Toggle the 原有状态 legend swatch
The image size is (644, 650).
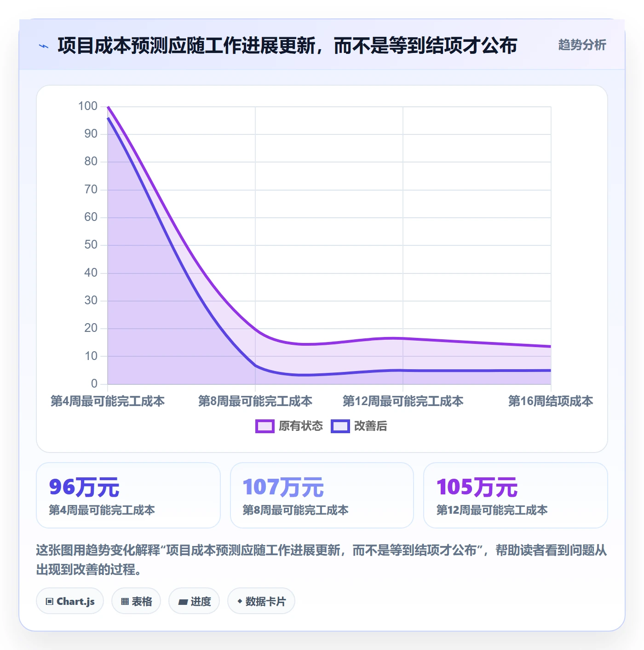coord(264,426)
